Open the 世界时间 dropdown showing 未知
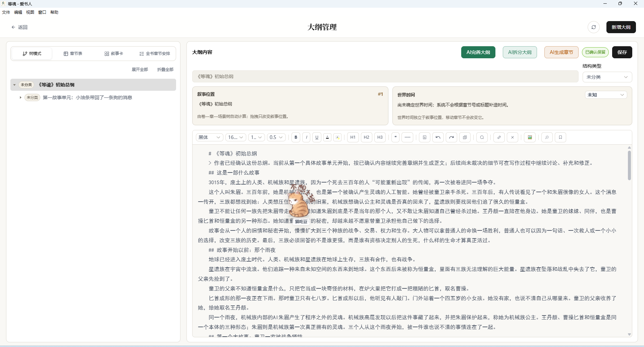 tap(606, 95)
